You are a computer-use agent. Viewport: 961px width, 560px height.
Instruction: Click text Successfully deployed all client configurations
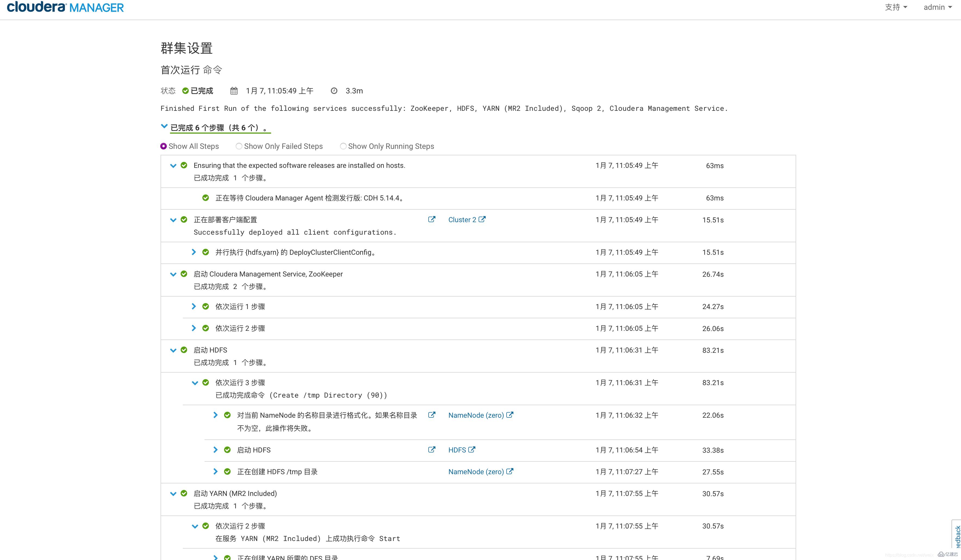tap(295, 232)
